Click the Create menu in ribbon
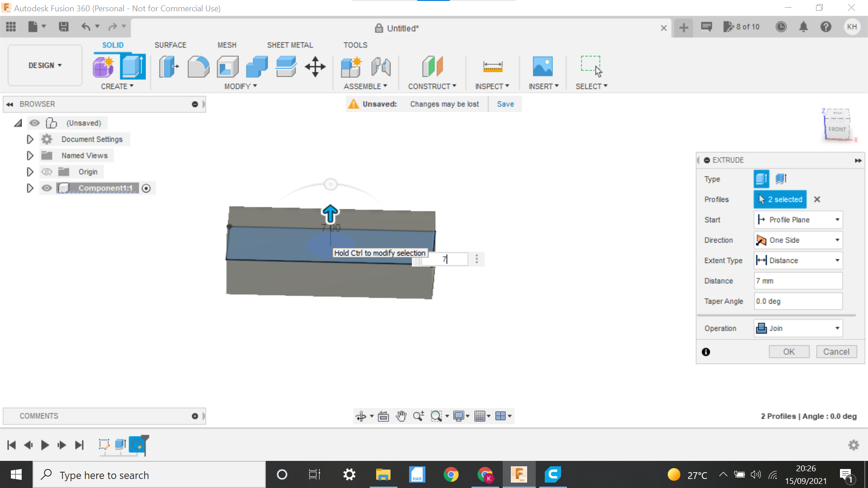Screen dimensions: 868x488 tap(118, 86)
